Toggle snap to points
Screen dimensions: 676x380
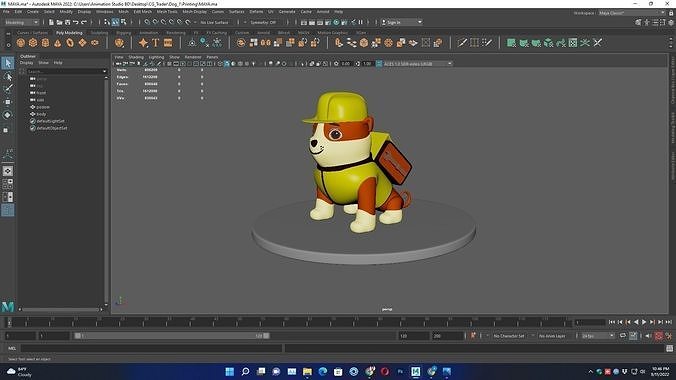tap(163, 22)
